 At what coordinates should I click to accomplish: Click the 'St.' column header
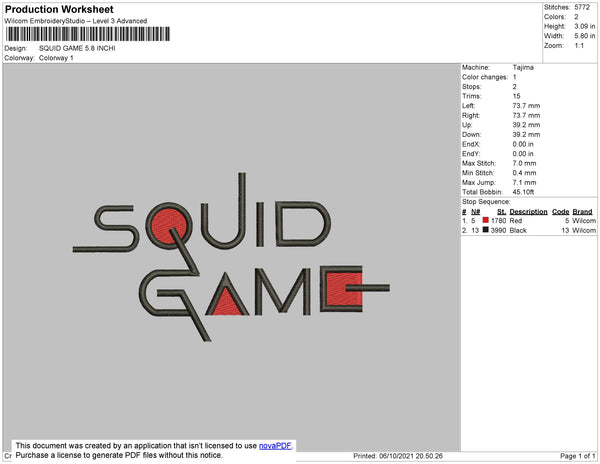[x=501, y=212]
